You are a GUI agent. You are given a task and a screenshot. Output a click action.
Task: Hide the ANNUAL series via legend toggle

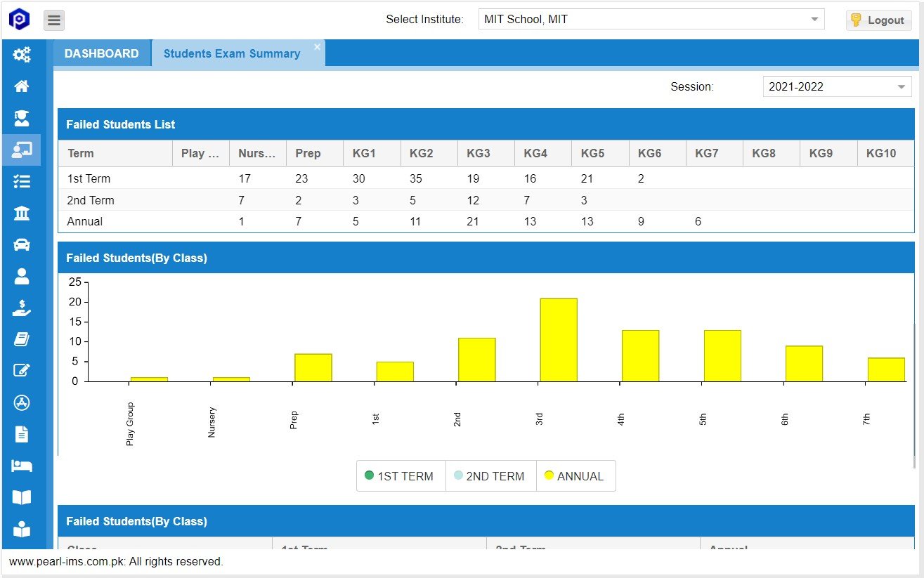[x=575, y=475]
